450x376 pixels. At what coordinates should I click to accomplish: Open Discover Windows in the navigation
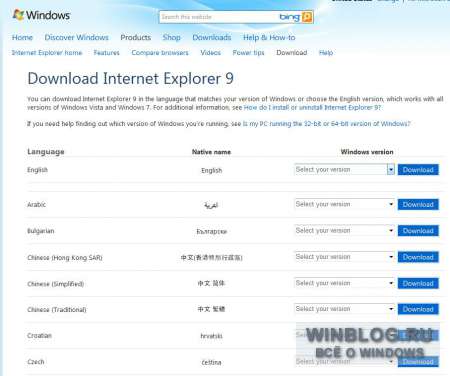pyautogui.click(x=77, y=37)
